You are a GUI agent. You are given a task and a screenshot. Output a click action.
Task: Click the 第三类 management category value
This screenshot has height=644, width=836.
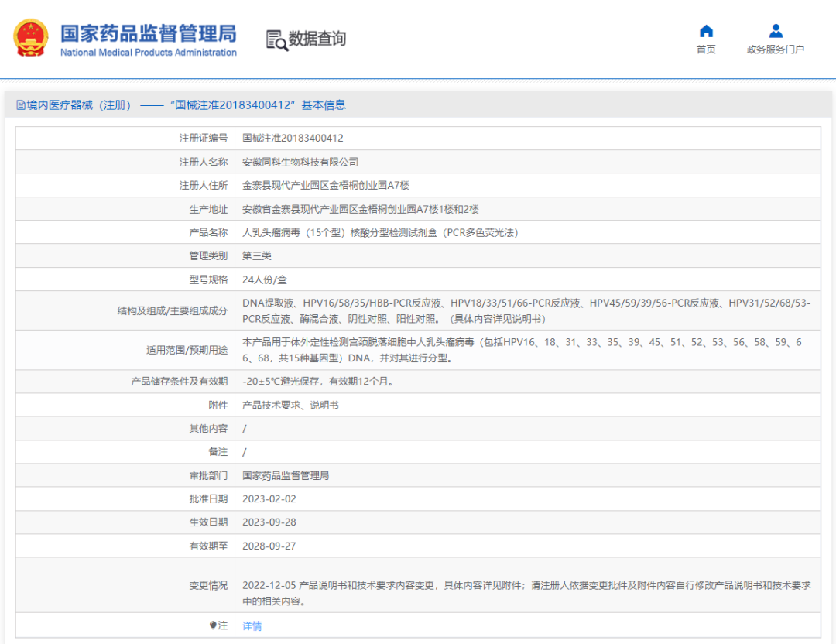[x=257, y=255]
